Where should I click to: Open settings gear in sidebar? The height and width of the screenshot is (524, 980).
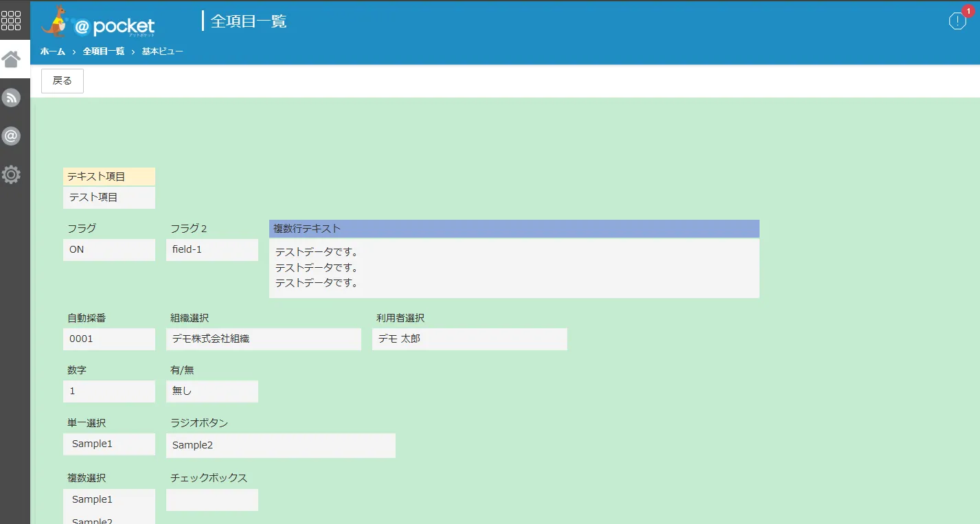pos(11,174)
